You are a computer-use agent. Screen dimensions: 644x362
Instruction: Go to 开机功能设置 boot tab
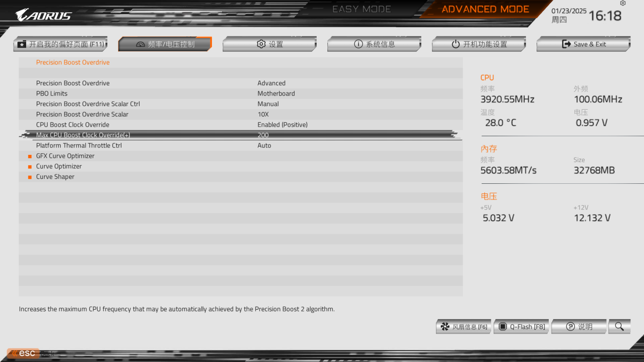pos(479,44)
